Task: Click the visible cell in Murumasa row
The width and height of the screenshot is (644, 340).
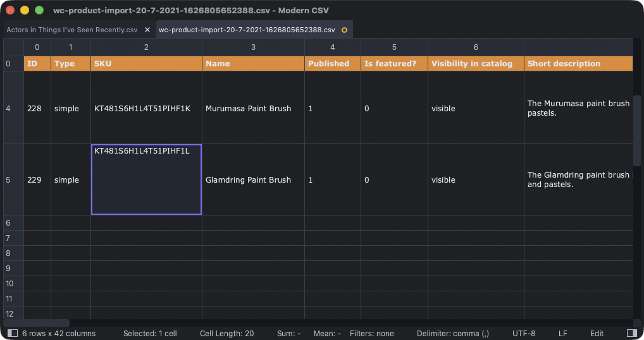Action: 476,108
